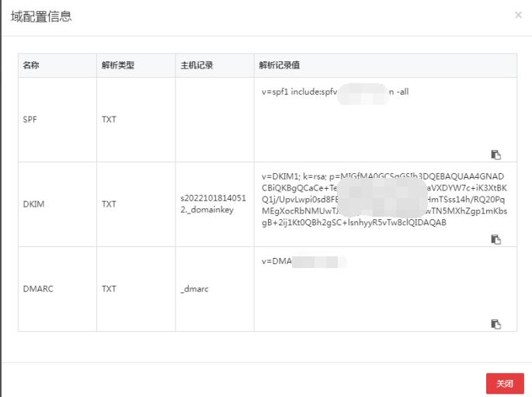Click the 名称 column header
This screenshot has width=532, height=397.
(31, 65)
